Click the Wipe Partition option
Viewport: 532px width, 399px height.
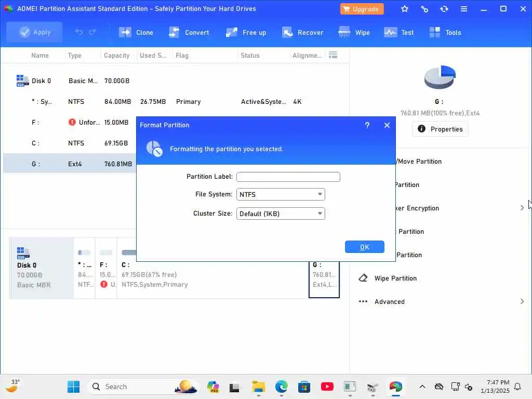395,278
